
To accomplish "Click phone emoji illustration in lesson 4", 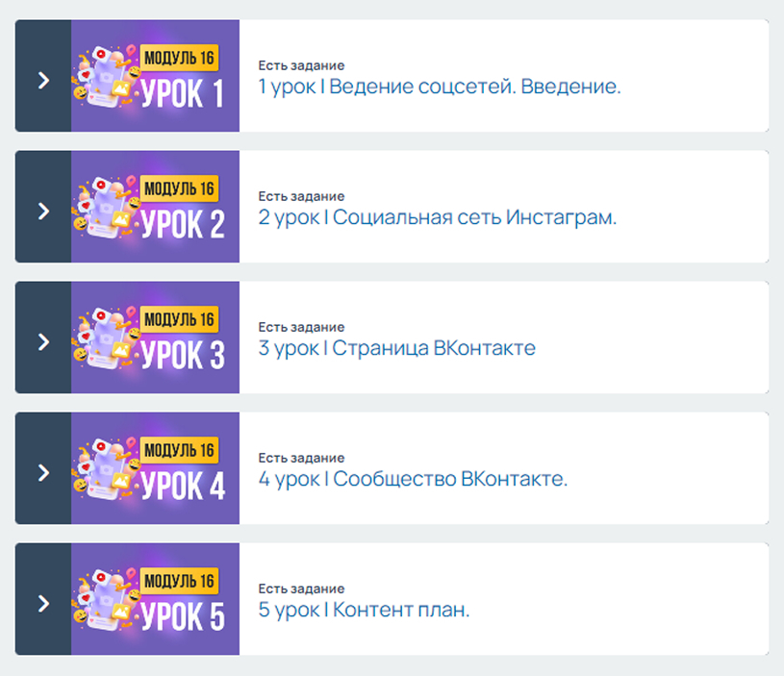I will point(106,468).
